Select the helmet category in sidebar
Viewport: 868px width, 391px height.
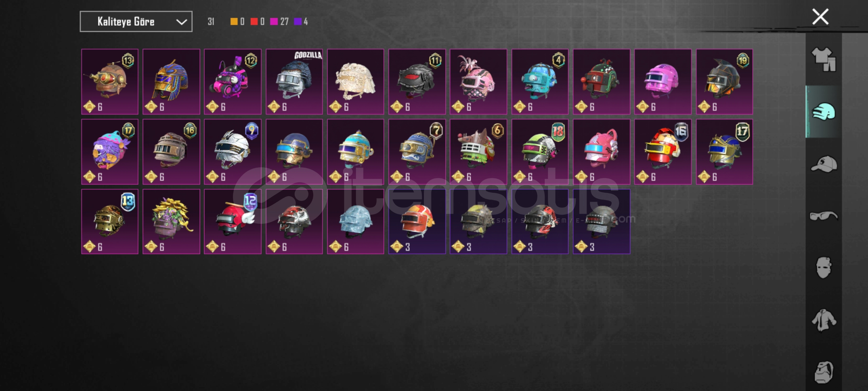pos(824,112)
